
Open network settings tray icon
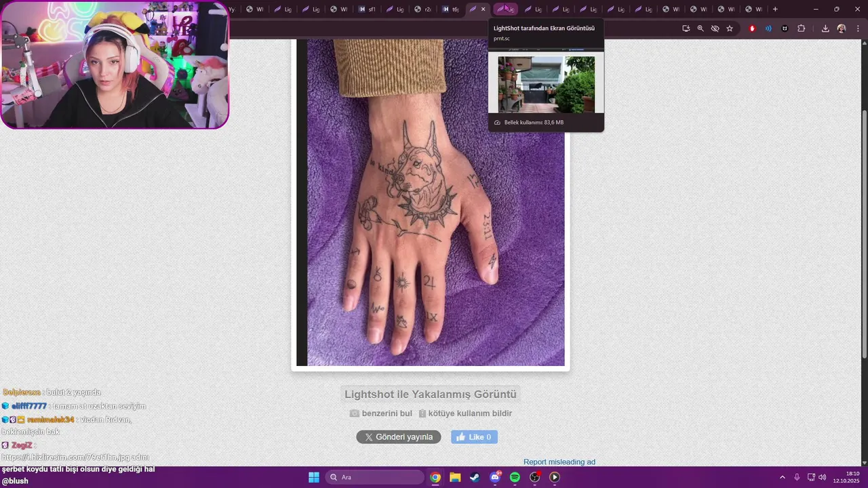point(811,477)
